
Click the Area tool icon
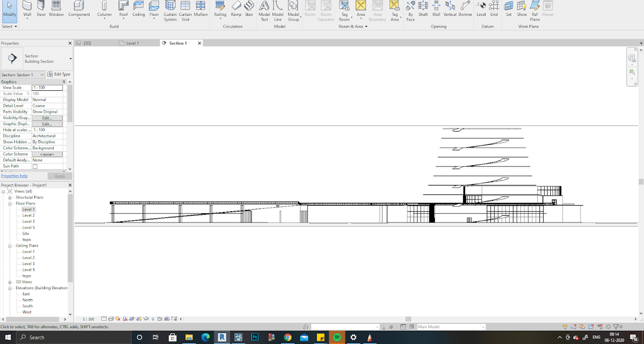pos(361,6)
